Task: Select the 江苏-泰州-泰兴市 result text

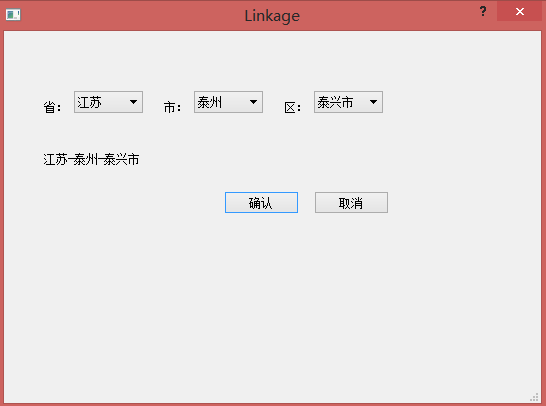Action: pyautogui.click(x=91, y=159)
